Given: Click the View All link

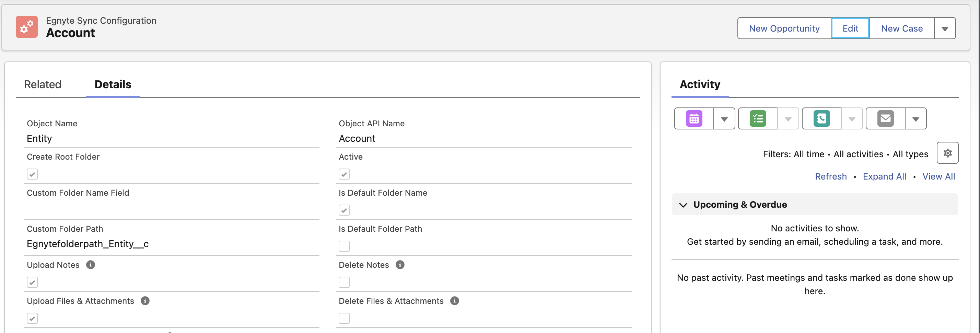Looking at the screenshot, I should 938,176.
